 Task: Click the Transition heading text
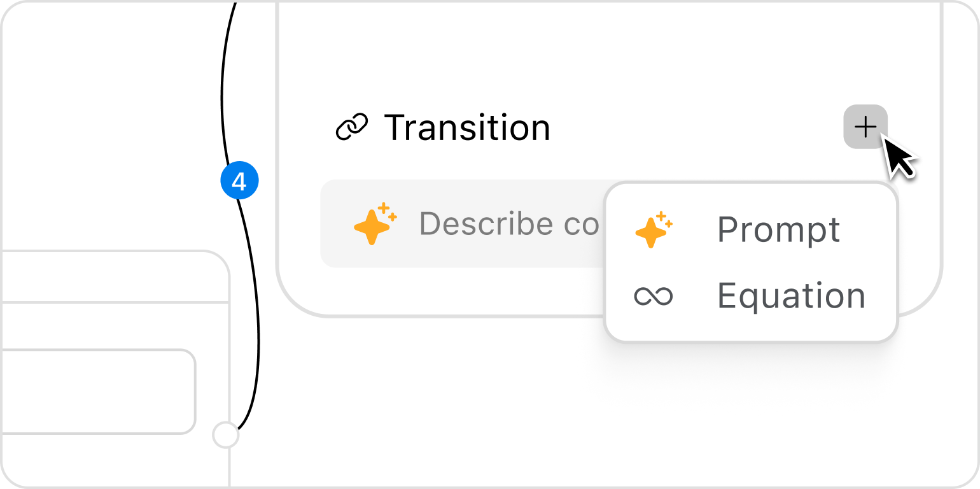point(467,127)
